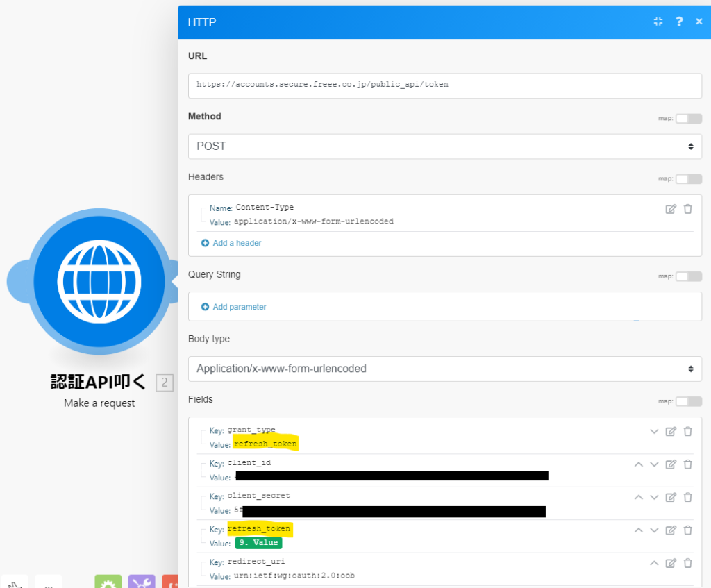Delete the redirect_uri field
Viewport: 711px width, 588px height.
[687, 562]
